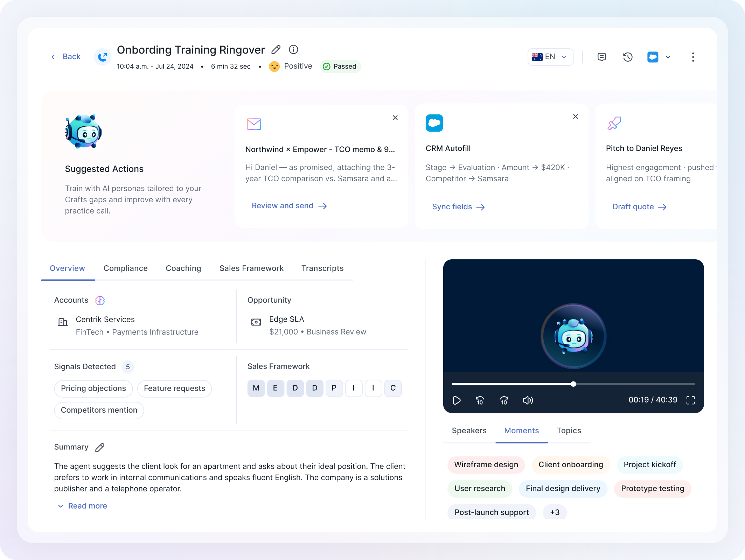Click the AI brain icon beside Accounts
745x560 pixels.
100,300
